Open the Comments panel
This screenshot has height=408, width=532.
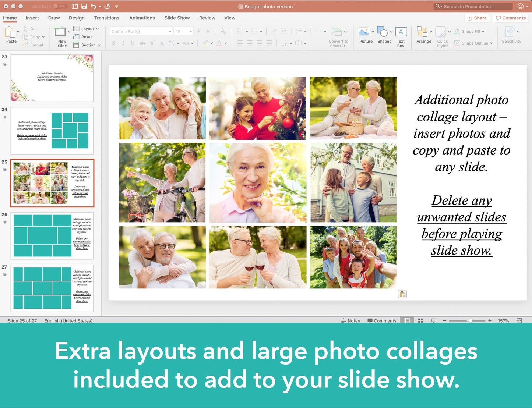tap(510, 18)
